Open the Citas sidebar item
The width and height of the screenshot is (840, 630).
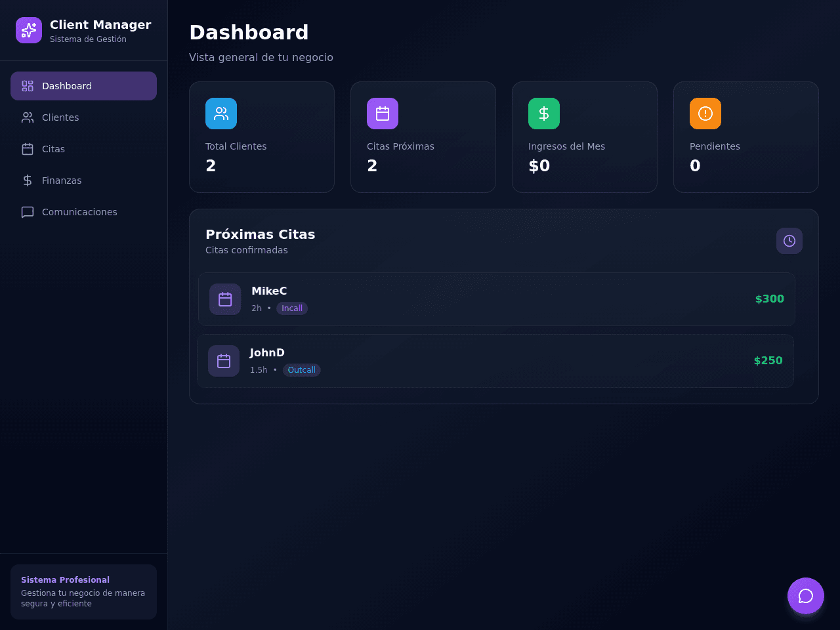tap(83, 149)
